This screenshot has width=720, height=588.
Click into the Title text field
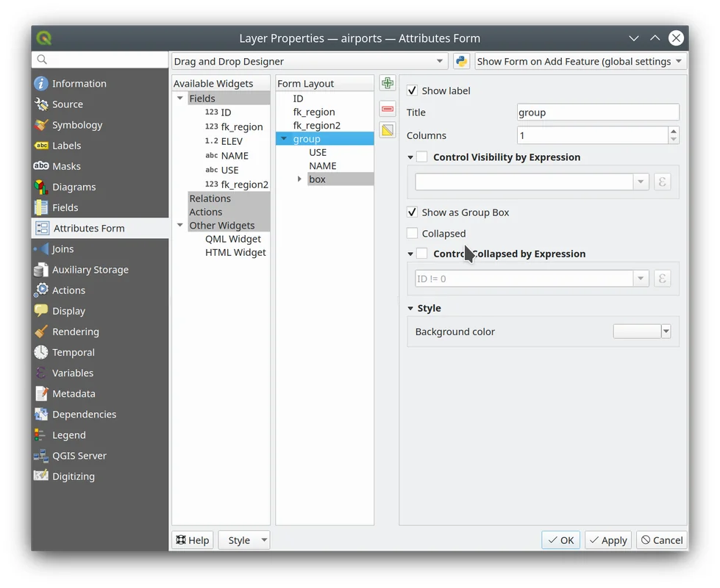tap(598, 112)
